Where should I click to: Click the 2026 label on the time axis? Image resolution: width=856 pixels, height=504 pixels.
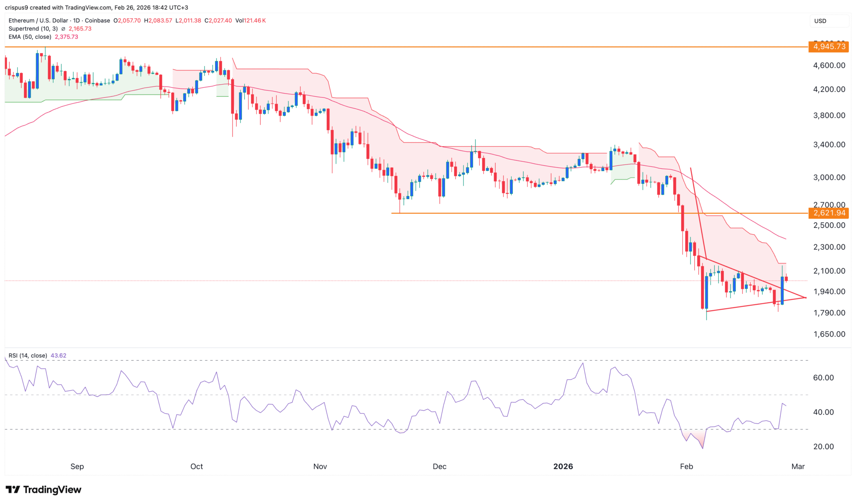[x=563, y=466]
